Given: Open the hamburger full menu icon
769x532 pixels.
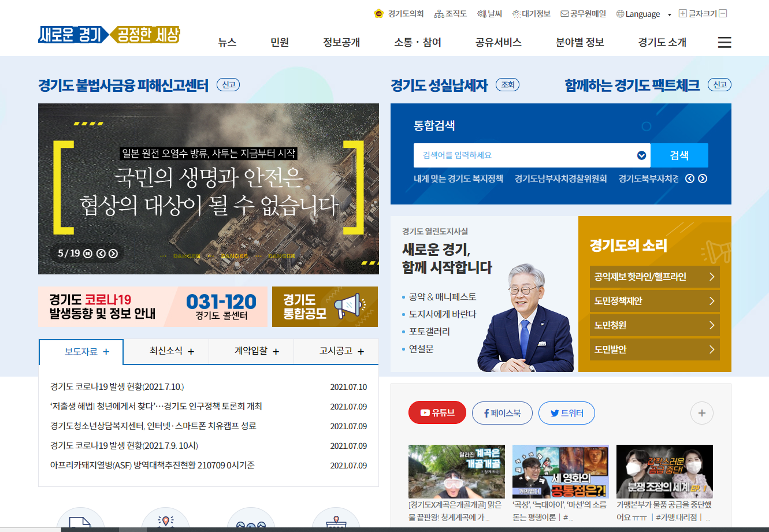Looking at the screenshot, I should pyautogui.click(x=724, y=42).
